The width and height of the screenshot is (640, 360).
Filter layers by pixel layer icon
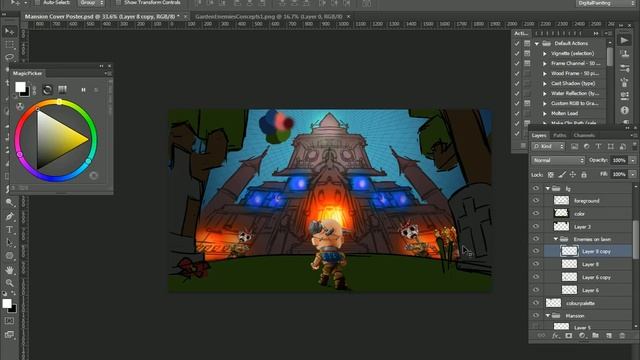tap(574, 147)
